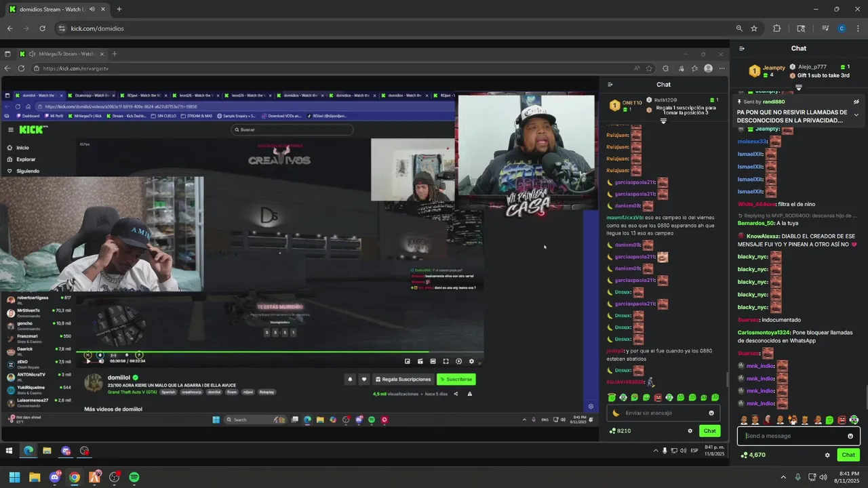This screenshot has height=488, width=868.
Task: Send message with green Chat button
Action: point(848,455)
